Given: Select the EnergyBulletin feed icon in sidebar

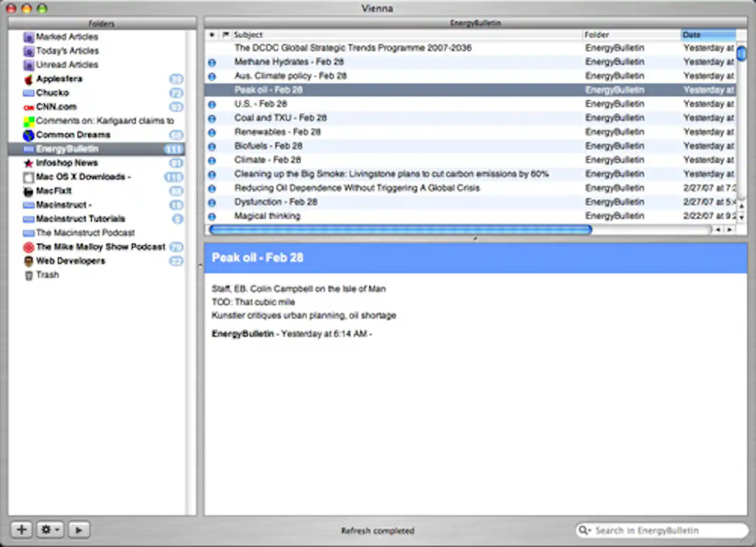Looking at the screenshot, I should (x=28, y=149).
